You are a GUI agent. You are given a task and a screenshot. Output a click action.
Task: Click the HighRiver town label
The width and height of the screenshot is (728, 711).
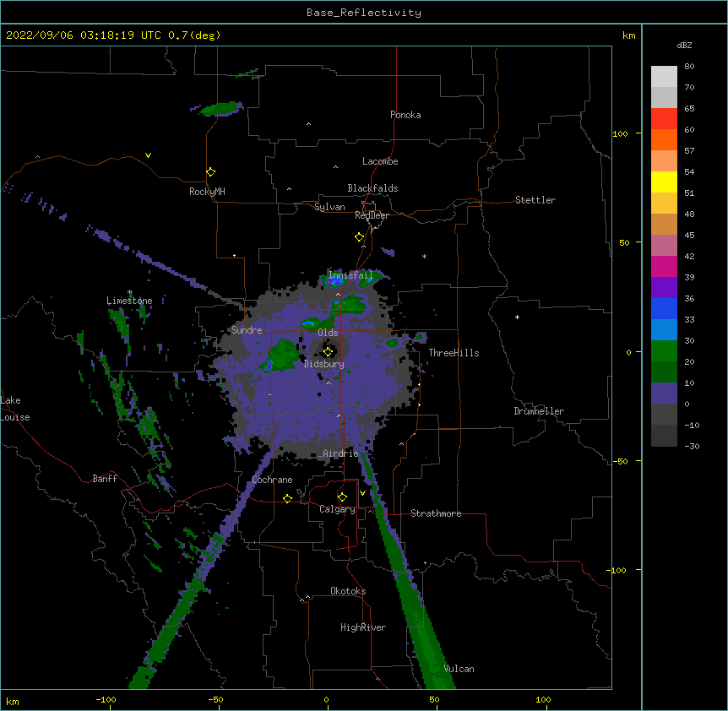pos(363,627)
